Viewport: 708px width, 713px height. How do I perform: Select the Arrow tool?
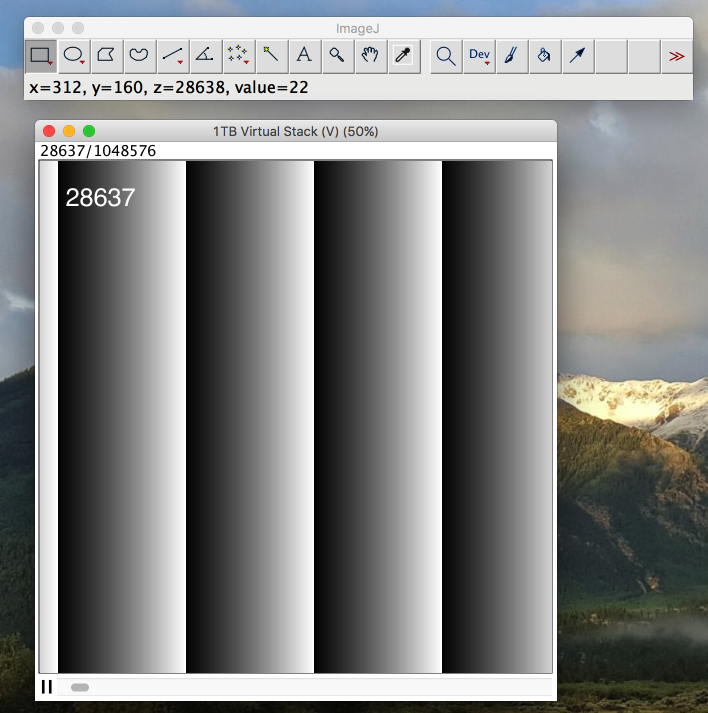click(577, 56)
